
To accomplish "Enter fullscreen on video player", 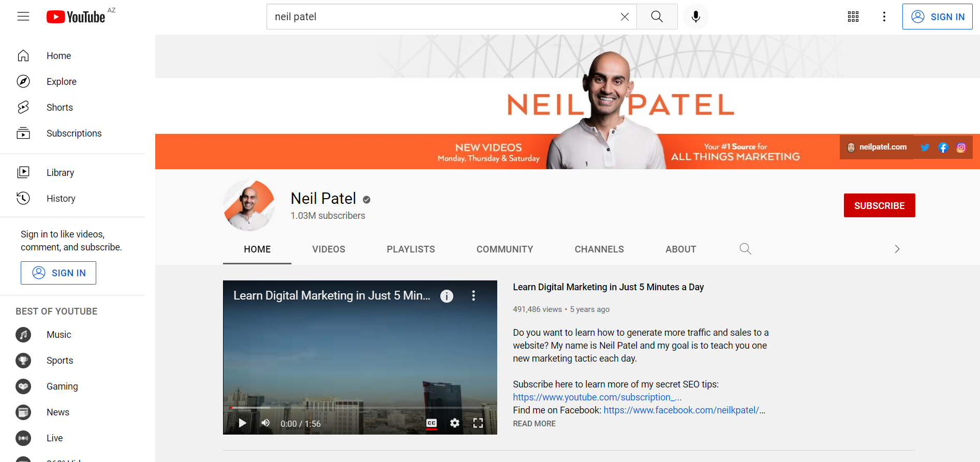I will (x=478, y=423).
